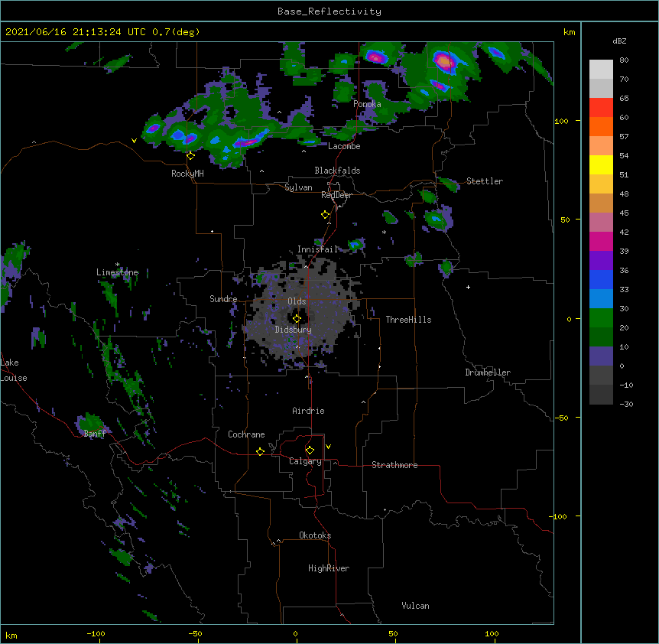Pick the dark green 10-20 dBZ legend swatch
Viewport: 659px width, 644px height.
point(601,337)
